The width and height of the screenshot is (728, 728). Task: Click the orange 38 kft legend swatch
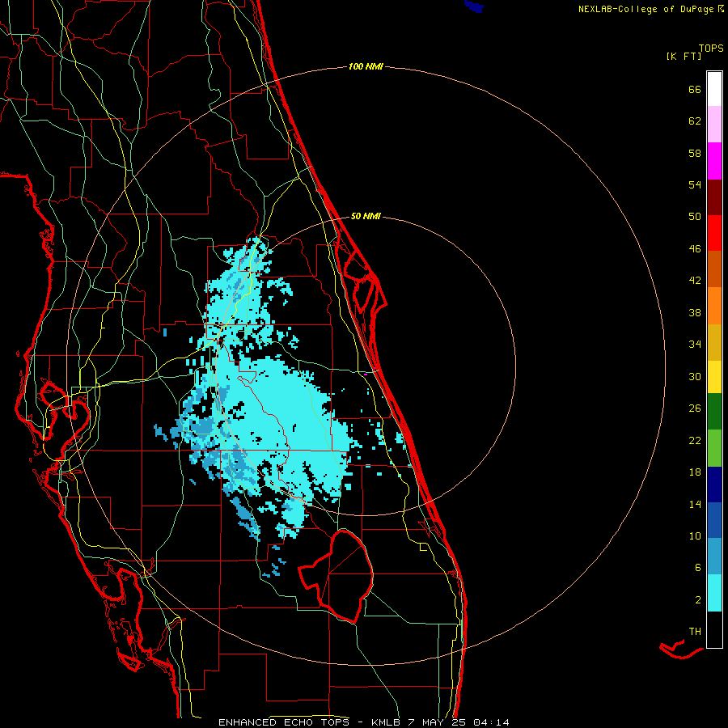[x=714, y=306]
